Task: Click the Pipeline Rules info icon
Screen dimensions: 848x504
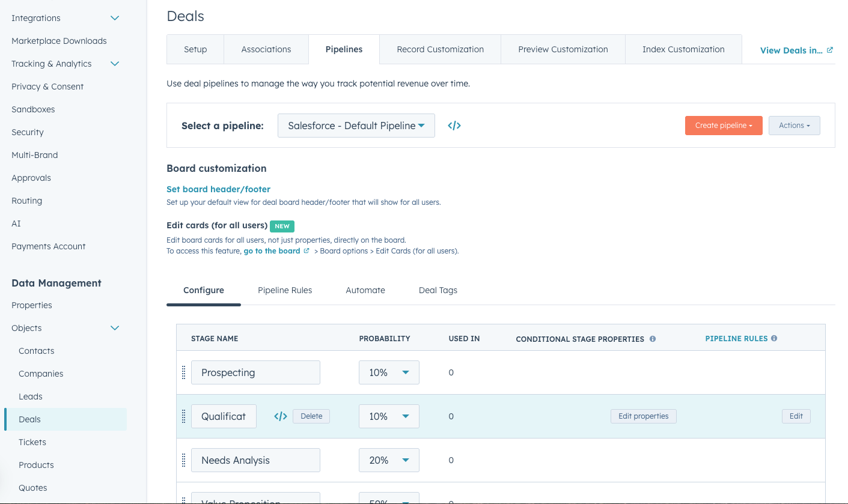Action: [x=774, y=338]
